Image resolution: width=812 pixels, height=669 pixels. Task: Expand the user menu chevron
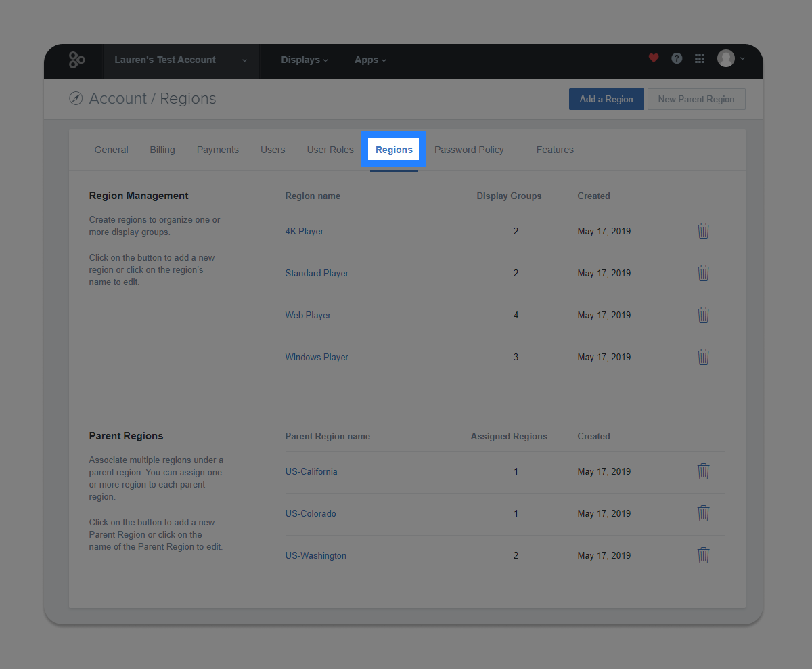click(742, 59)
